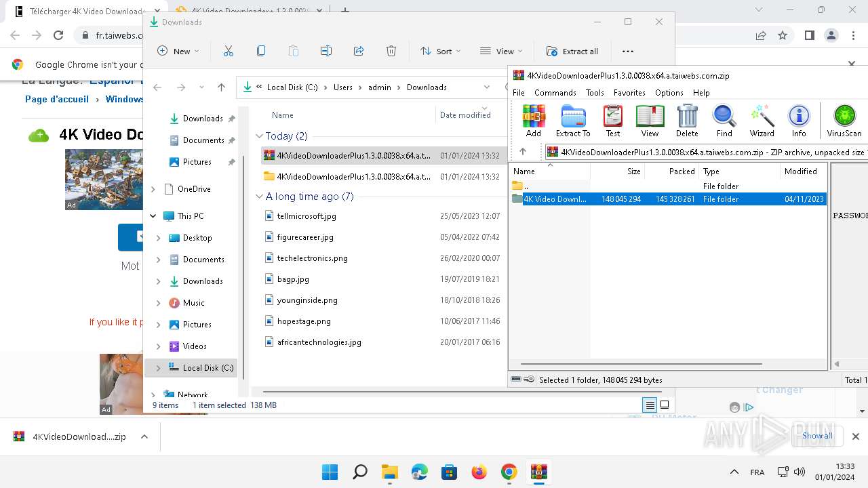Screen dimensions: 868x488
Task: Open the Sort dropdown in Explorer
Action: pos(440,51)
